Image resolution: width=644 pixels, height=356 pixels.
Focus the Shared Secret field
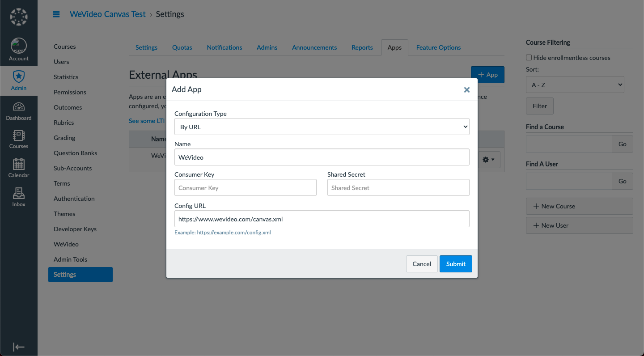[398, 187]
